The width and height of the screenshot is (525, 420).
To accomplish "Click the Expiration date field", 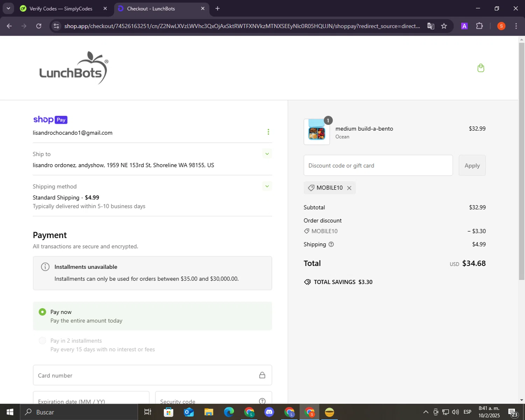I will 91,398.
